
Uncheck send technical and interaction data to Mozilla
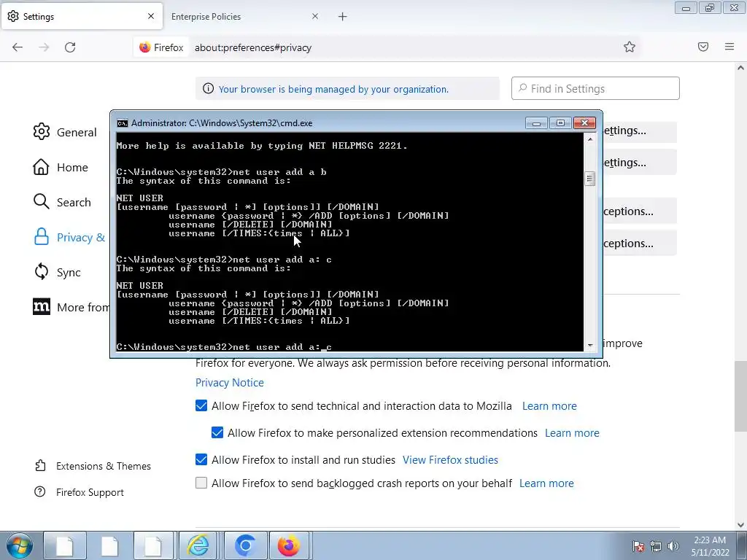point(201,405)
